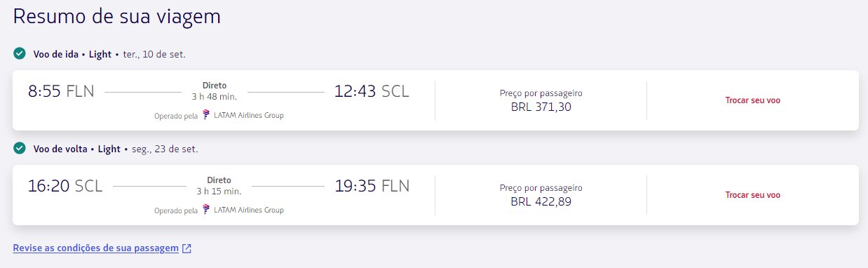This screenshot has height=268, width=868.
Task: Open Revise as condições de sua passagem link
Action: (96, 248)
